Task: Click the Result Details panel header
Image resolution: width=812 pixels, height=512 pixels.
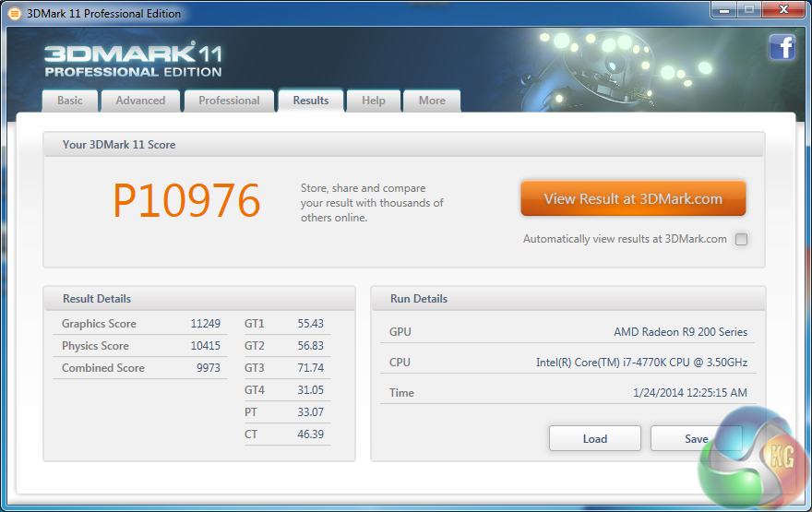Action: 199,299
